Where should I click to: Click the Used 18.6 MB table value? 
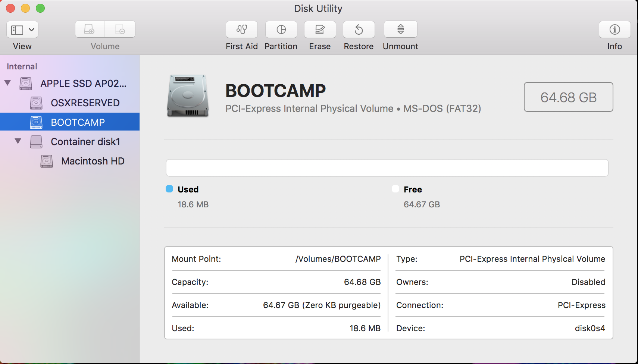pos(365,328)
